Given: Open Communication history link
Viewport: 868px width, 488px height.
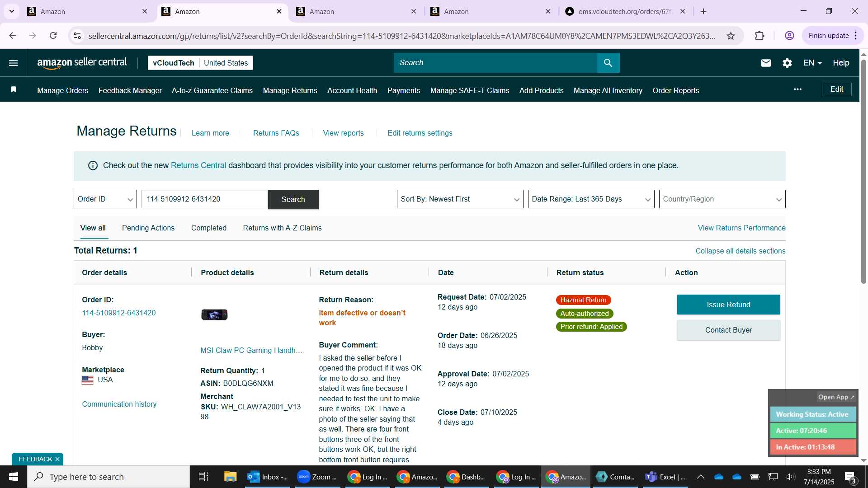Looking at the screenshot, I should point(119,404).
